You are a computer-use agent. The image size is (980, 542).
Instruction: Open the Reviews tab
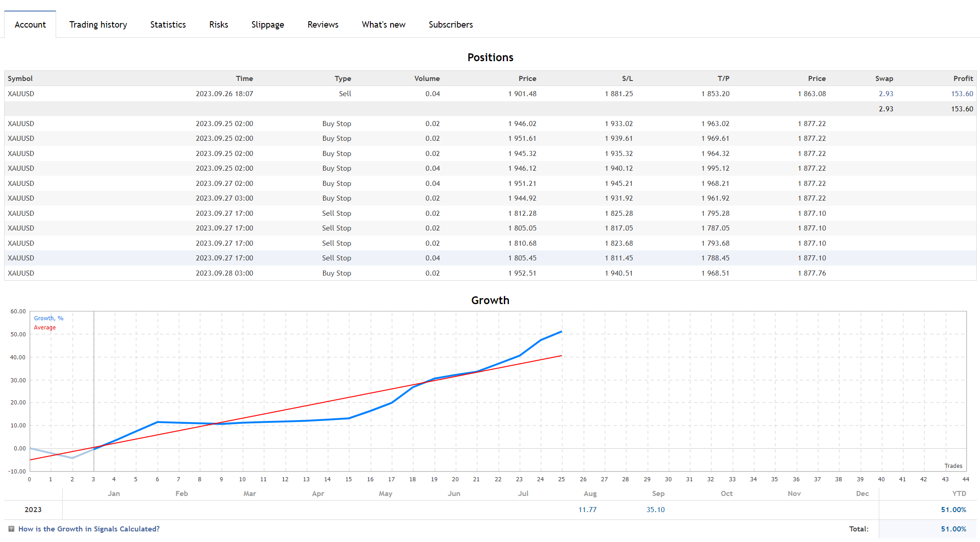(323, 25)
